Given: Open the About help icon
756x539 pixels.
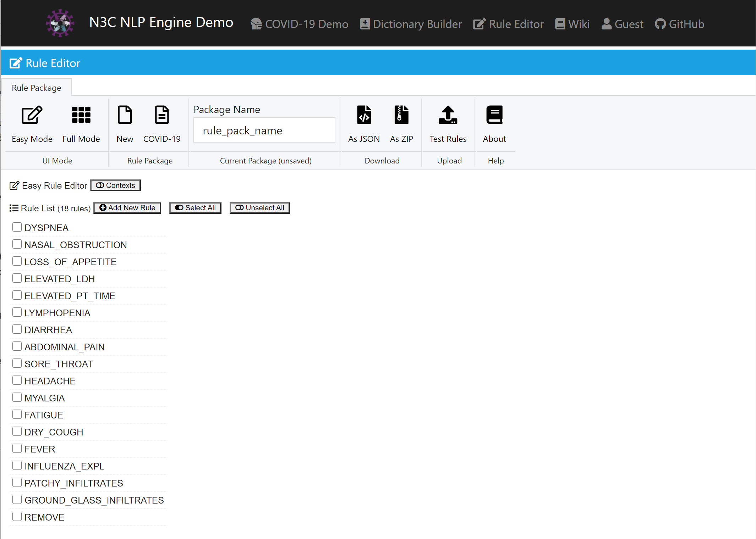Looking at the screenshot, I should (x=494, y=115).
